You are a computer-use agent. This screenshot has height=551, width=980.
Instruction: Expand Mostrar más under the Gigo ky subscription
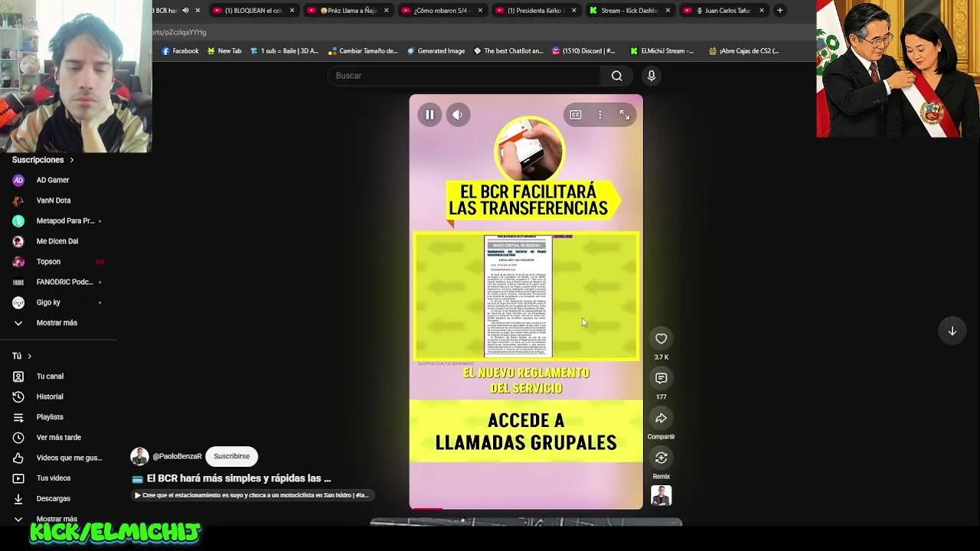58,323
